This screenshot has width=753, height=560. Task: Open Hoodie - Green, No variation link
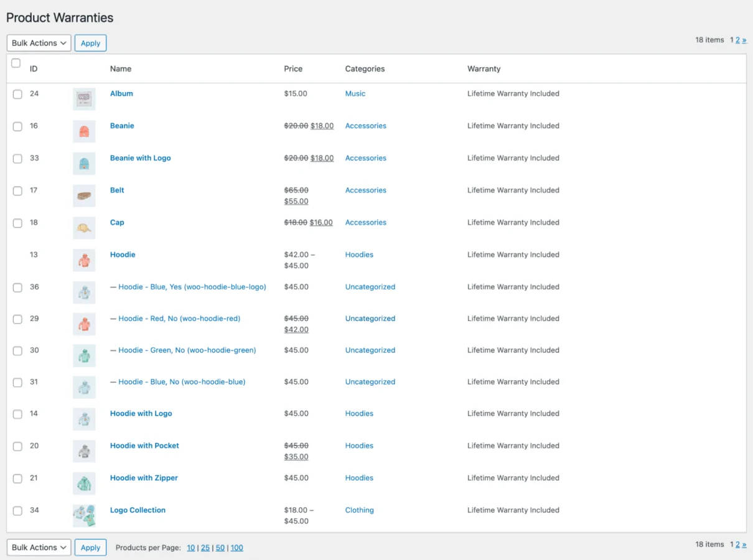[187, 350]
